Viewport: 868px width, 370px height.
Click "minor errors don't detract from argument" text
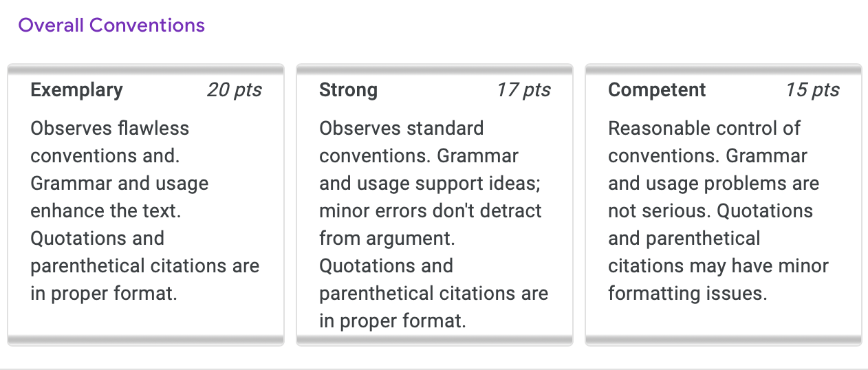tap(431, 224)
